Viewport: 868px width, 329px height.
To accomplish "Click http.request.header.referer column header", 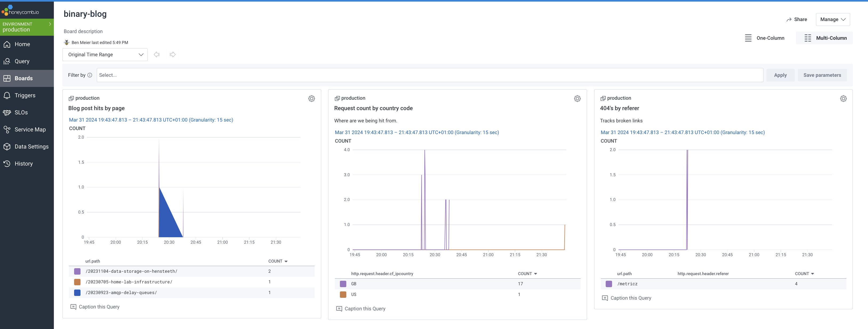I will (x=703, y=274).
